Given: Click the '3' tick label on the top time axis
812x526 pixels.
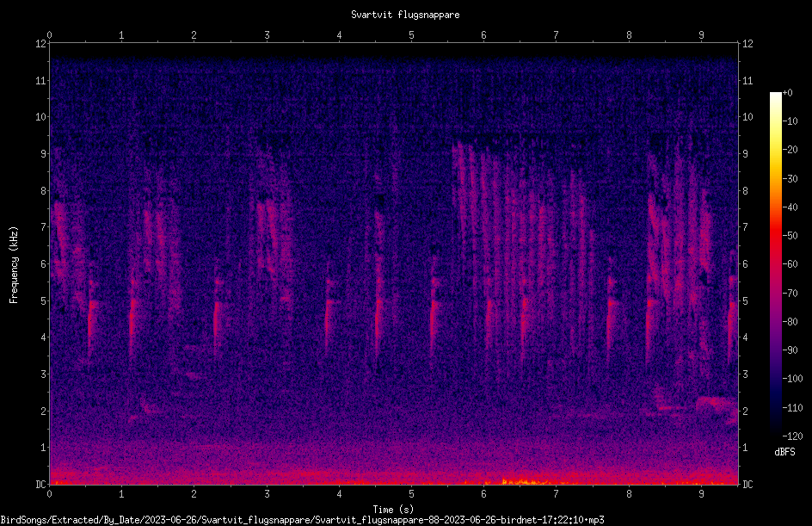Looking at the screenshot, I should click(267, 35).
